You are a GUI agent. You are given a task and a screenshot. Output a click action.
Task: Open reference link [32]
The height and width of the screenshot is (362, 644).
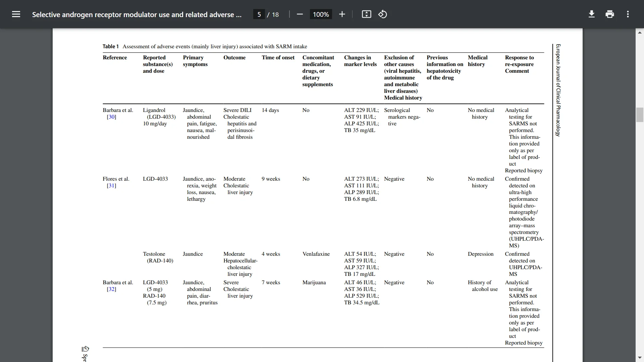pyautogui.click(x=111, y=289)
